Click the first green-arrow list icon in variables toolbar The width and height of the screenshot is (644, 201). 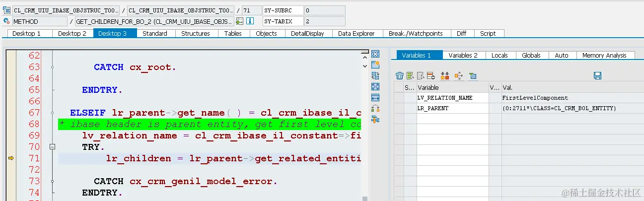[410, 76]
